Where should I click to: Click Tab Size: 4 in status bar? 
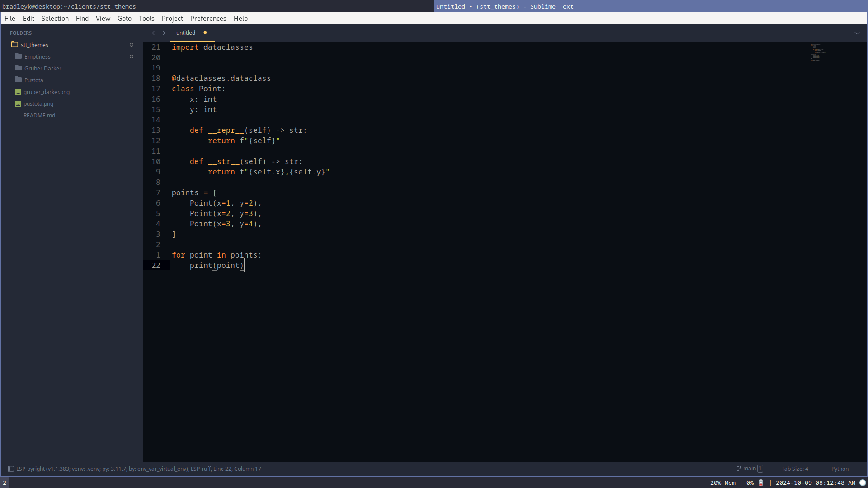point(795,469)
